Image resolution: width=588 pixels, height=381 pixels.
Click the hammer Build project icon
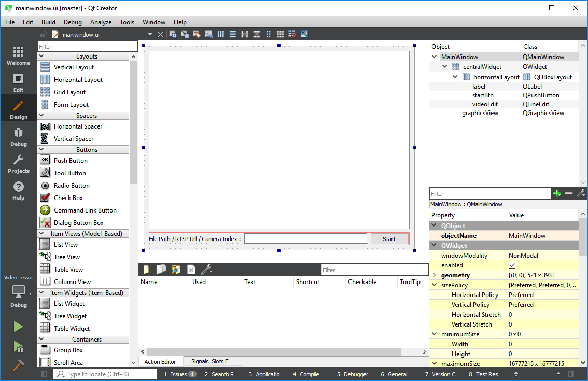[18, 365]
